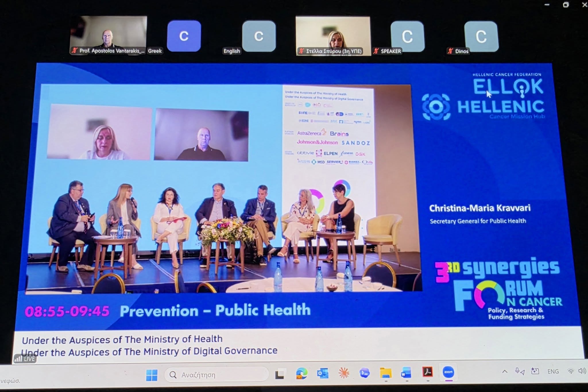Click the Greek name label
This screenshot has height=392, width=588.
[155, 51]
